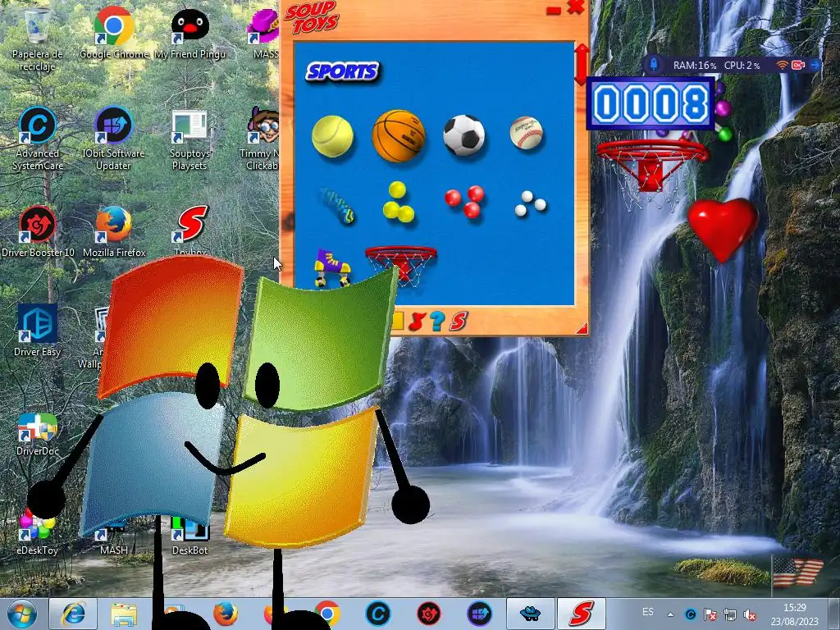840x630 pixels.
Task: Click the RAM: 16% reading
Action: tap(694, 66)
